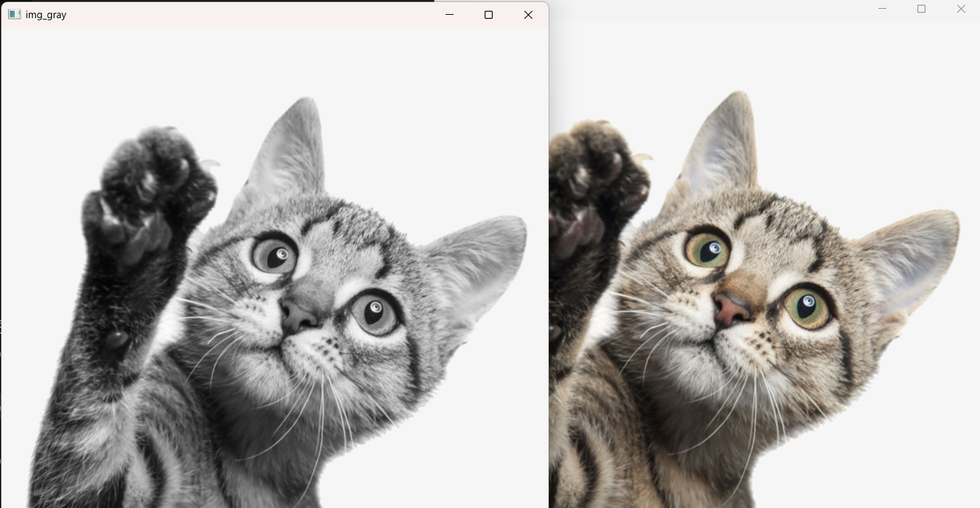The height and width of the screenshot is (508, 980).
Task: Minimize the img_gray window
Action: (450, 14)
